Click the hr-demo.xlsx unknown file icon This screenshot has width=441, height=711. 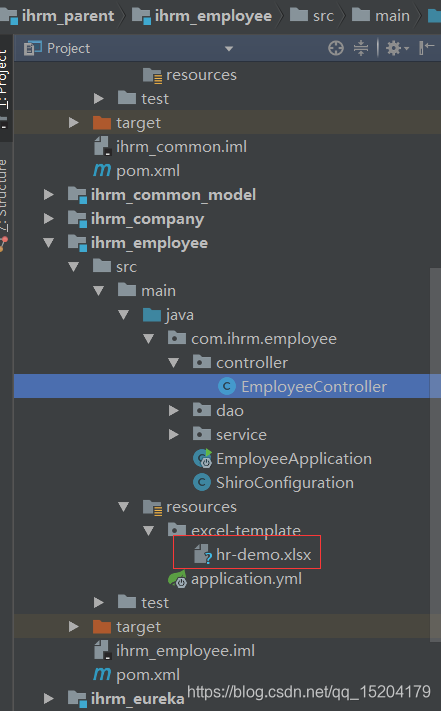tap(203, 554)
